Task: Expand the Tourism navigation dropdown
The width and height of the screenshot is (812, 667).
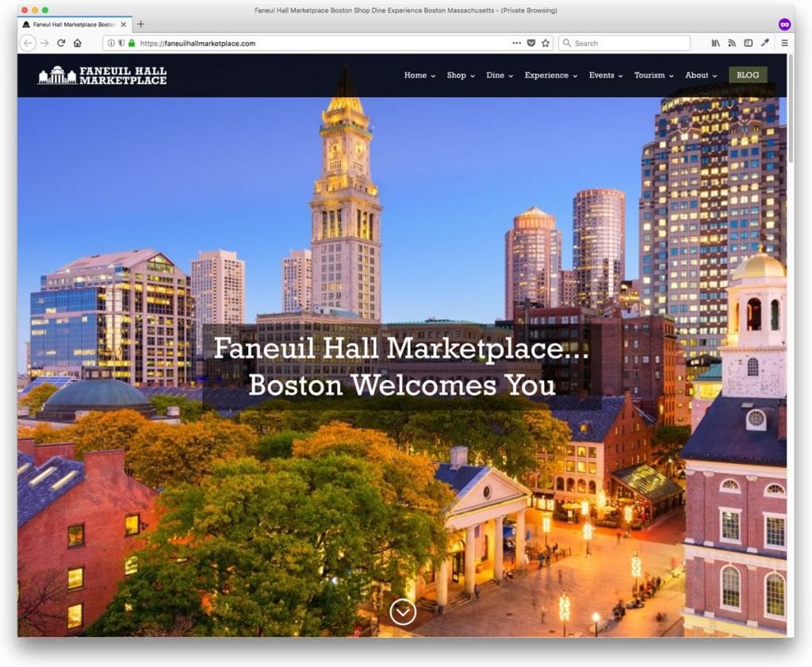Action: pyautogui.click(x=653, y=75)
